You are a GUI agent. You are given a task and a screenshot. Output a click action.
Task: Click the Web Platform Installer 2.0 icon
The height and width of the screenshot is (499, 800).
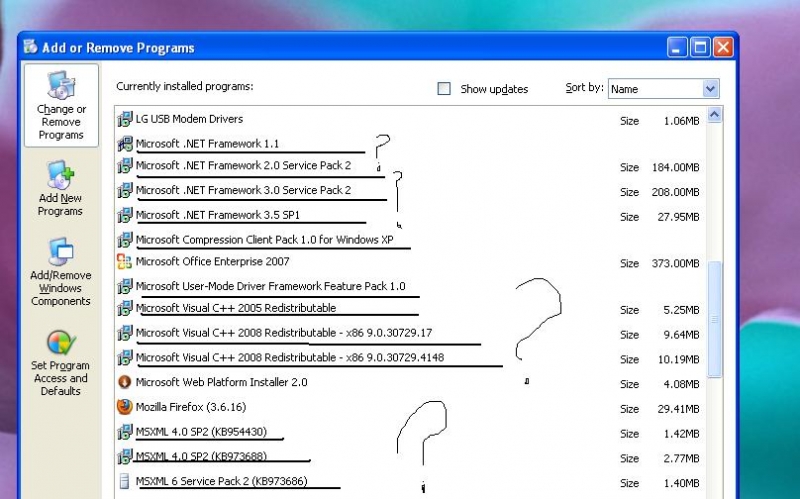click(124, 382)
